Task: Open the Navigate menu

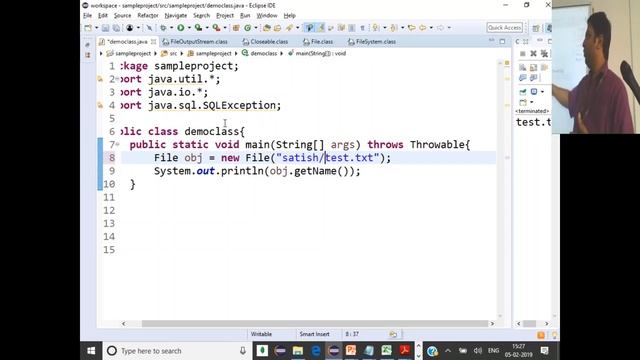Action: coord(176,16)
